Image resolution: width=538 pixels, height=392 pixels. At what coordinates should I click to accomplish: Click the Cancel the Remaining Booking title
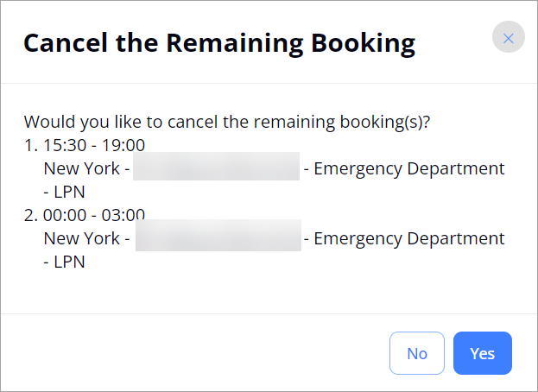(219, 43)
